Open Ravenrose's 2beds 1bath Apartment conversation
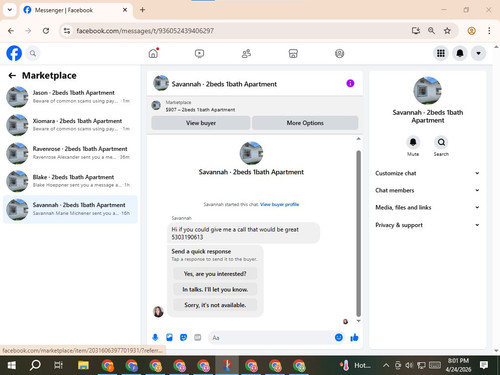500x375 pixels. (x=70, y=153)
